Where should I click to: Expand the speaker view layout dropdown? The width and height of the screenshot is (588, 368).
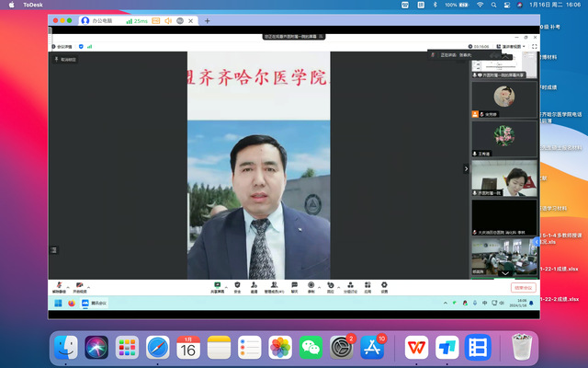pyautogui.click(x=512, y=45)
